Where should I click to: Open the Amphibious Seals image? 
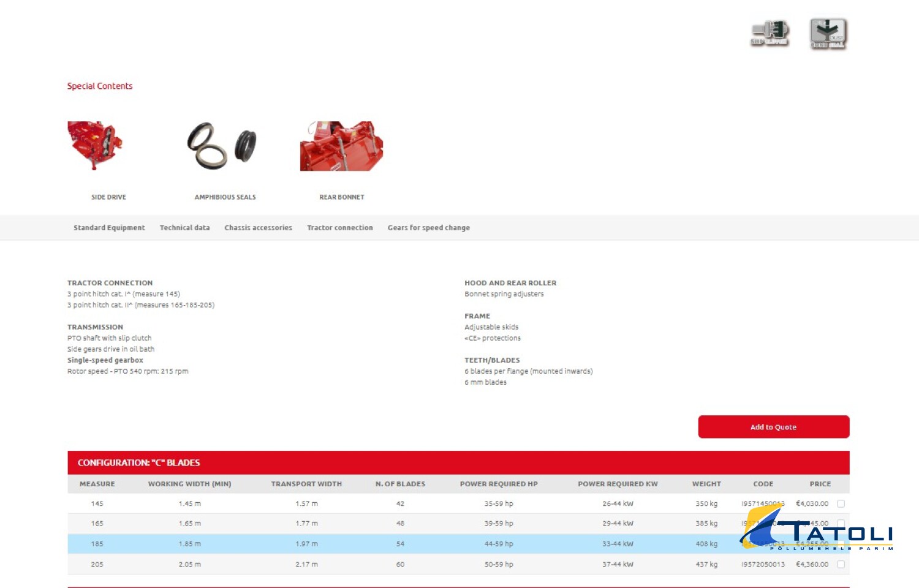coord(222,146)
